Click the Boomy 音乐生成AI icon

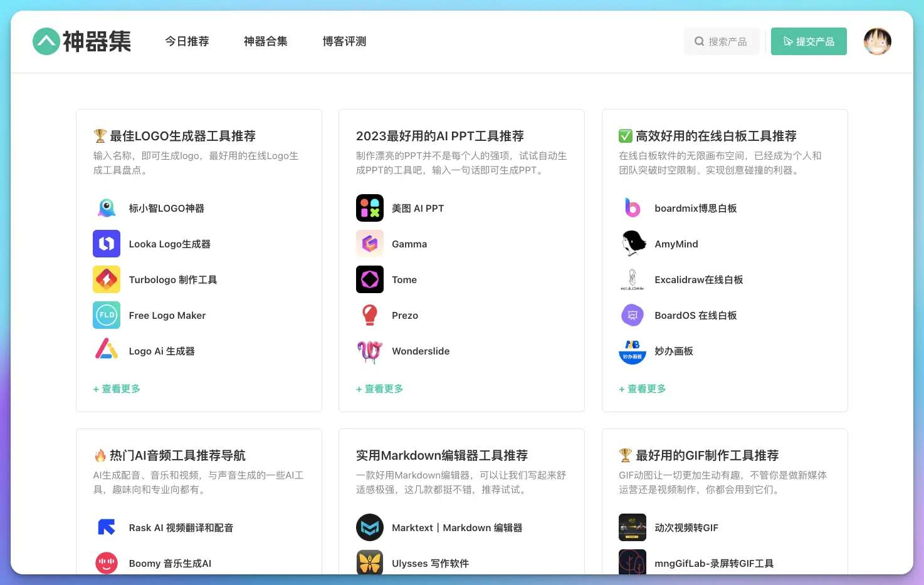[x=107, y=562]
